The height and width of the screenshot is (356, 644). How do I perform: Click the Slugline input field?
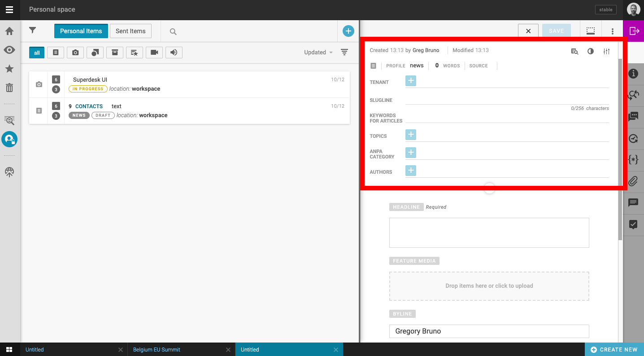point(507,99)
